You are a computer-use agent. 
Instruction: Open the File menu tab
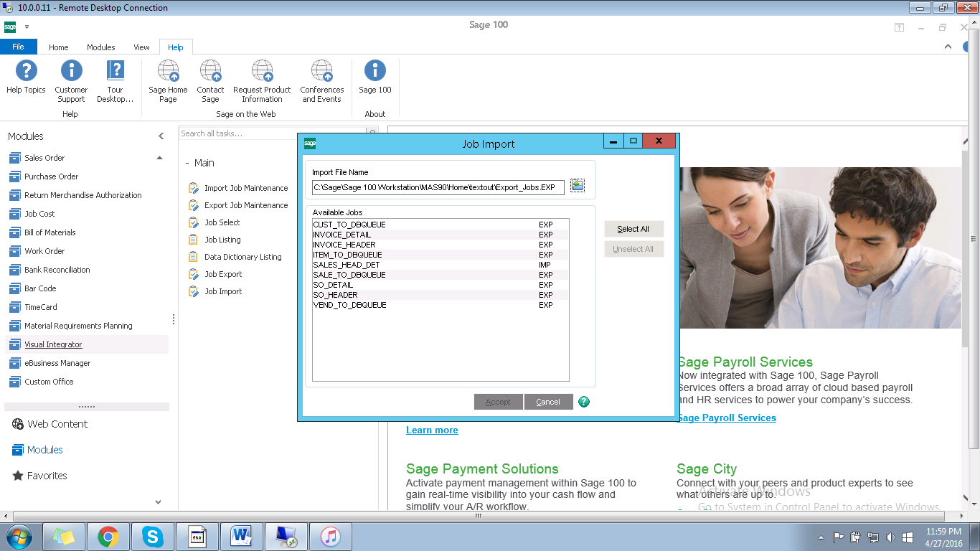[x=18, y=47]
